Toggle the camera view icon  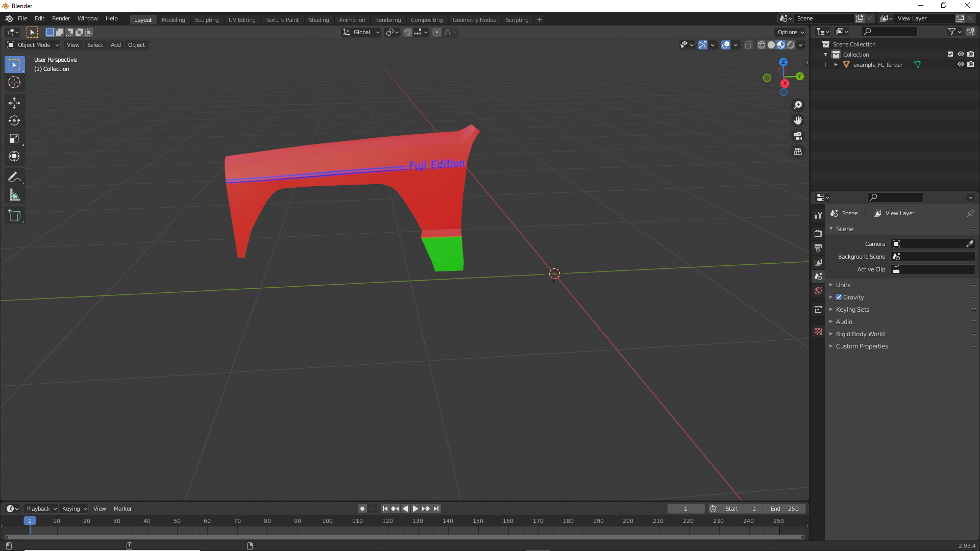click(798, 136)
